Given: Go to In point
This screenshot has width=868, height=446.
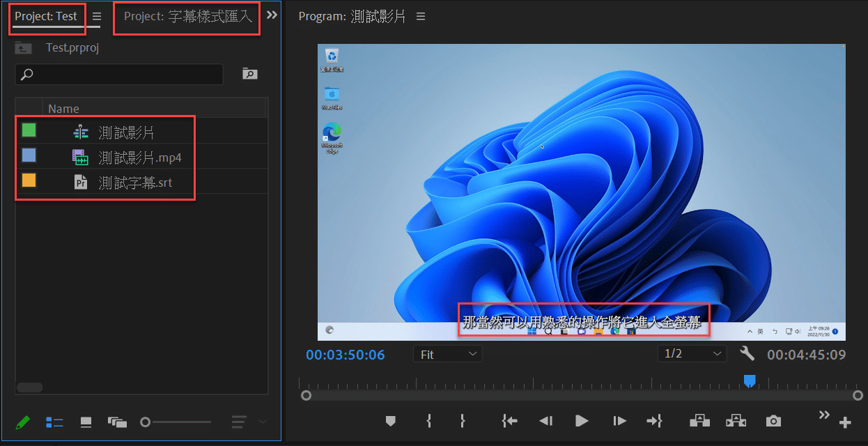Looking at the screenshot, I should point(509,421).
